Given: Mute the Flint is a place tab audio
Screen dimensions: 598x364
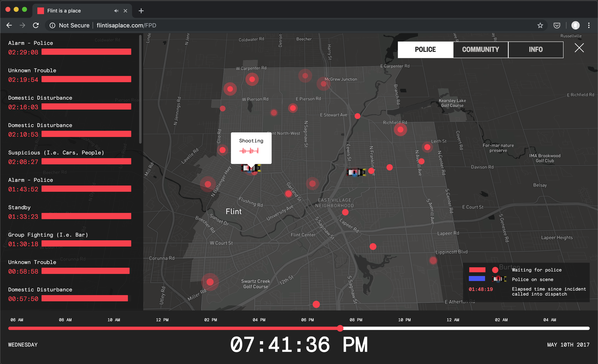Looking at the screenshot, I should click(116, 11).
